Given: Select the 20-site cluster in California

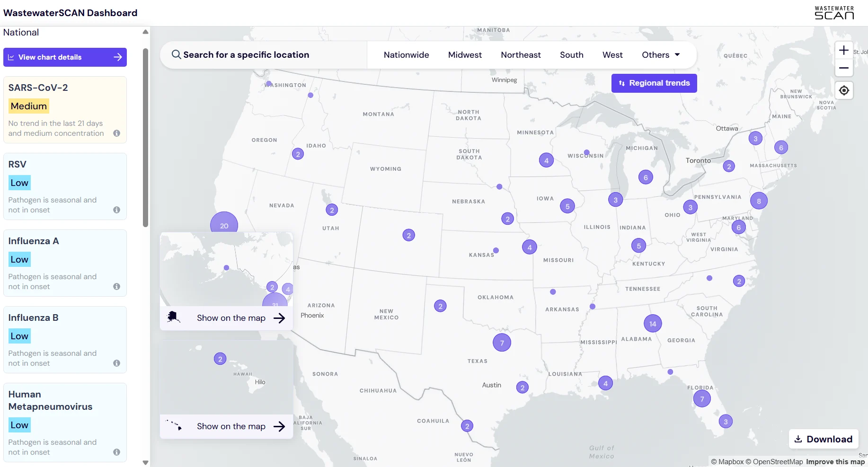Looking at the screenshot, I should coord(224,222).
